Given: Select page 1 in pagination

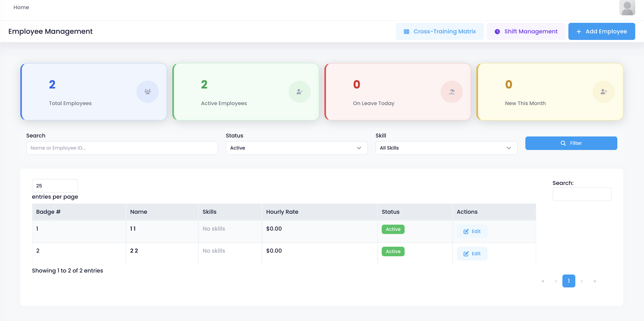Looking at the screenshot, I should [569, 281].
